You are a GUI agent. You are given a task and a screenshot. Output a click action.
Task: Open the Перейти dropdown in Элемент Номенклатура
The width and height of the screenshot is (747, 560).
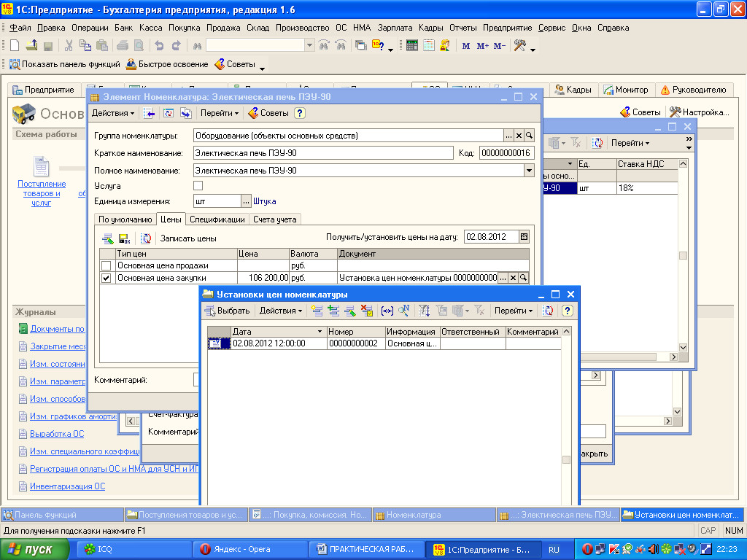(219, 113)
